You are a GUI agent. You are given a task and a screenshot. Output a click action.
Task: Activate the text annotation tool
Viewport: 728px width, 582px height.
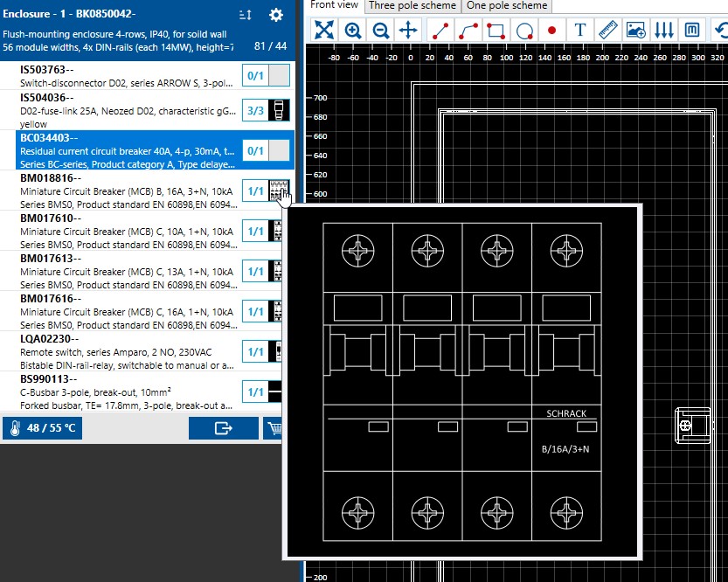580,30
